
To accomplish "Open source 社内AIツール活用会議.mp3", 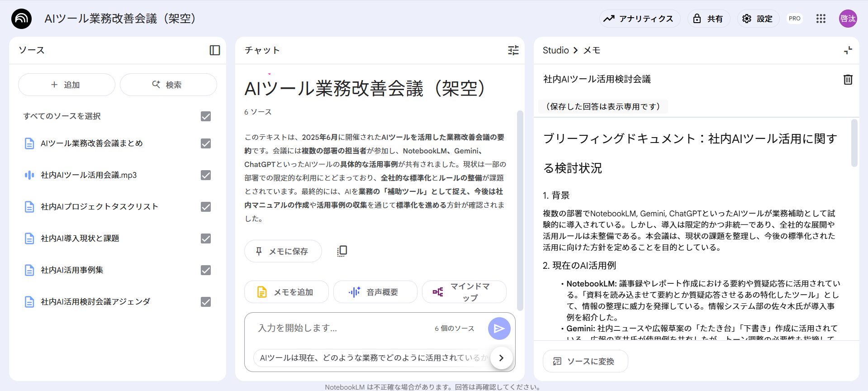I will [89, 175].
